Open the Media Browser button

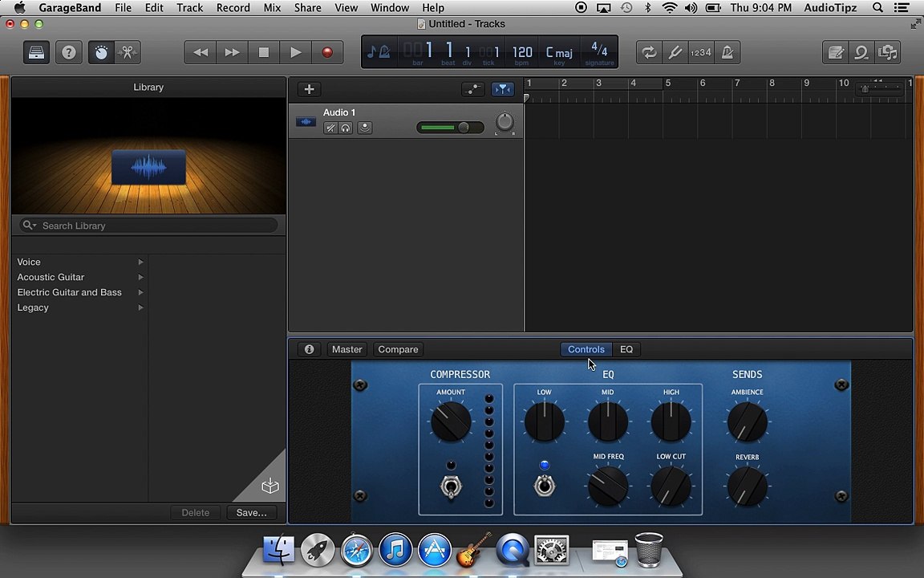click(887, 52)
